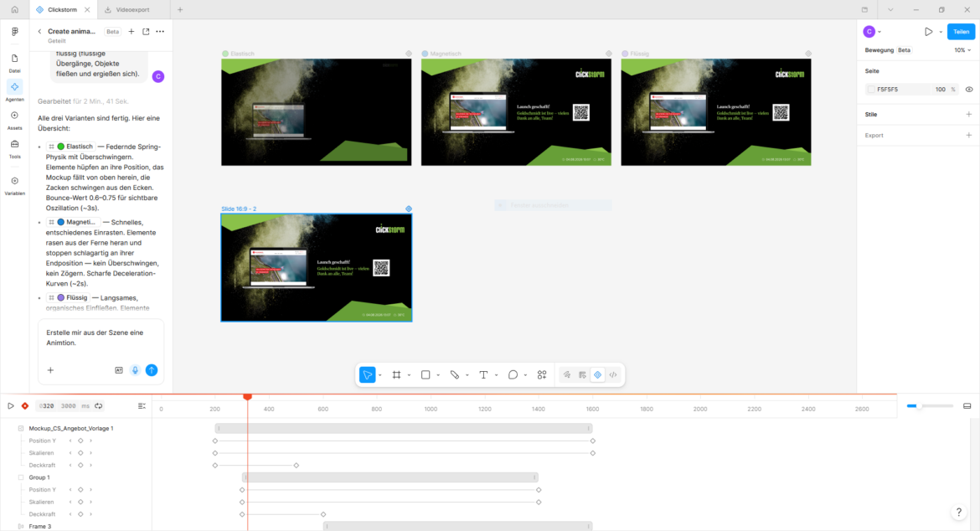Open the present play options dropdown arrow
The width and height of the screenshot is (980, 531).
click(x=941, y=32)
